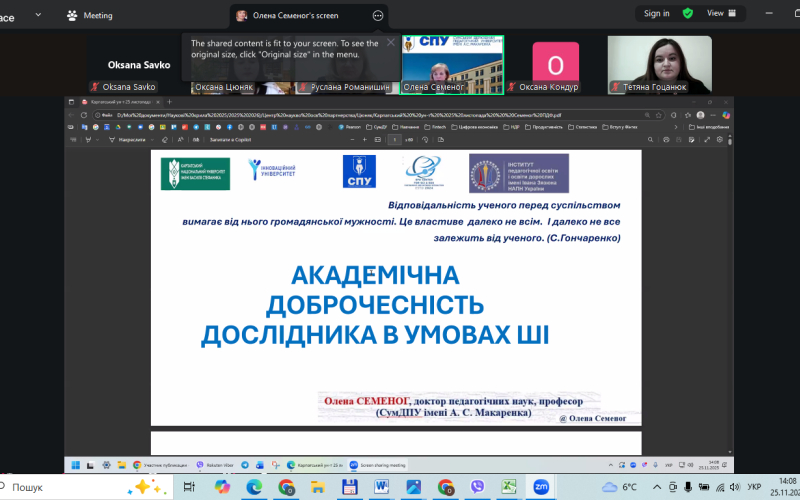Favorite this page star icon
The height and width of the screenshot is (500, 800).
(659, 115)
